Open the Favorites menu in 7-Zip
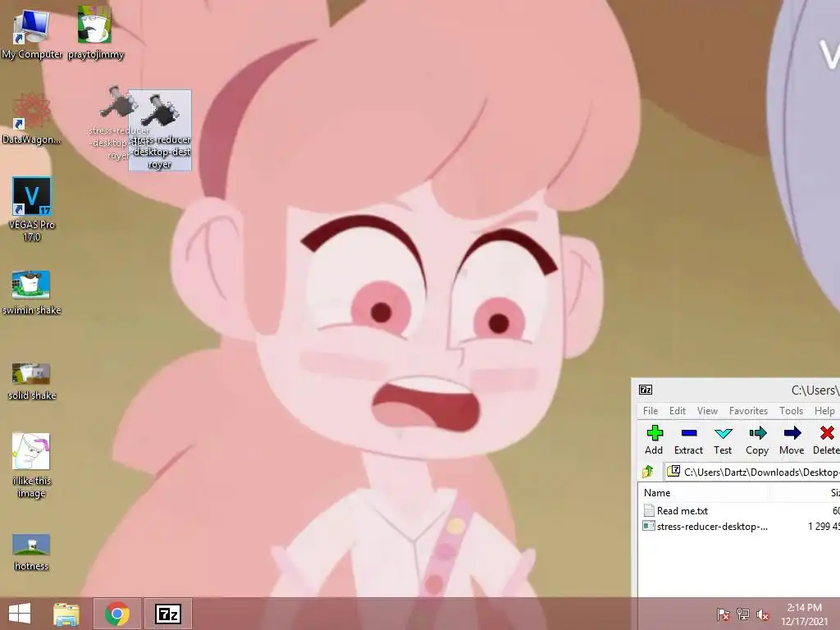Image resolution: width=840 pixels, height=630 pixels. (748, 411)
